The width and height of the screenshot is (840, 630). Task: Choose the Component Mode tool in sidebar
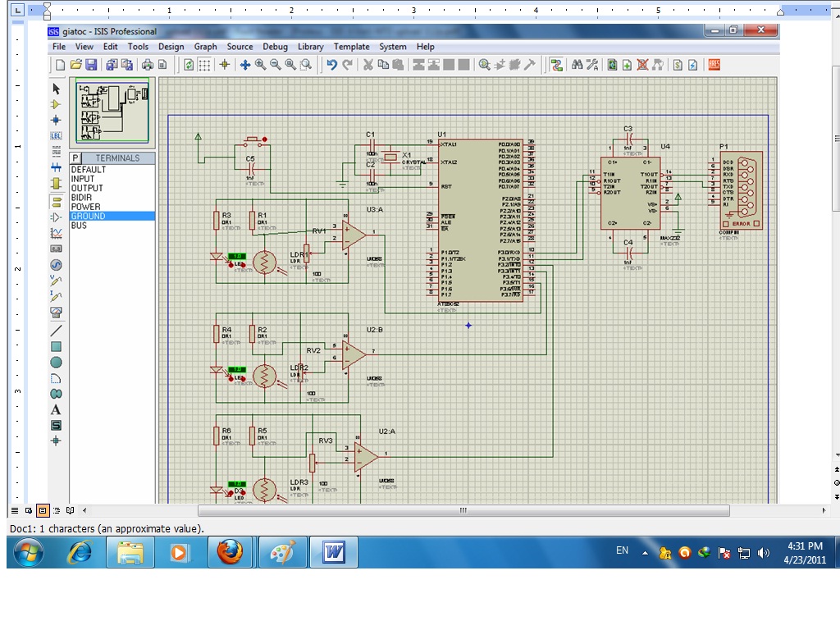(56, 104)
